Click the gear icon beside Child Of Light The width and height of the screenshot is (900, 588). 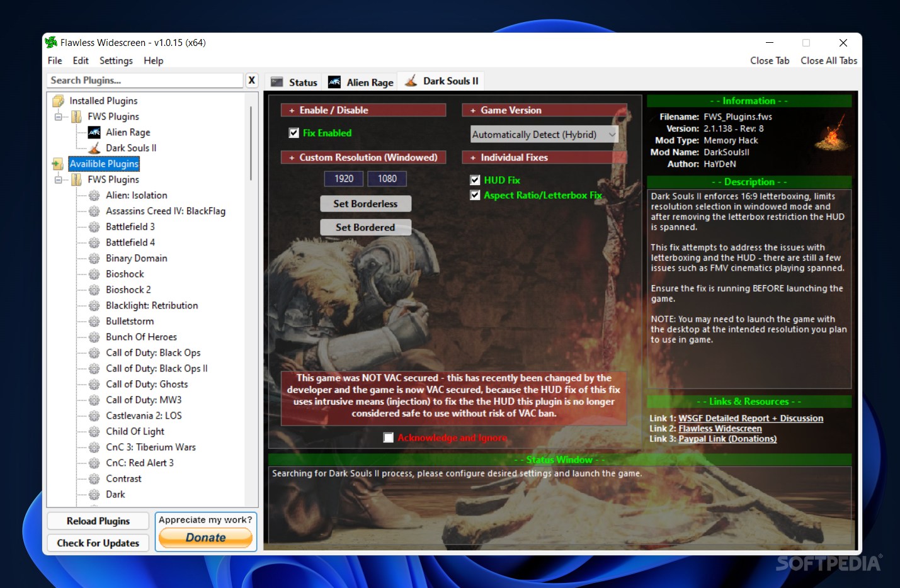pyautogui.click(x=94, y=431)
